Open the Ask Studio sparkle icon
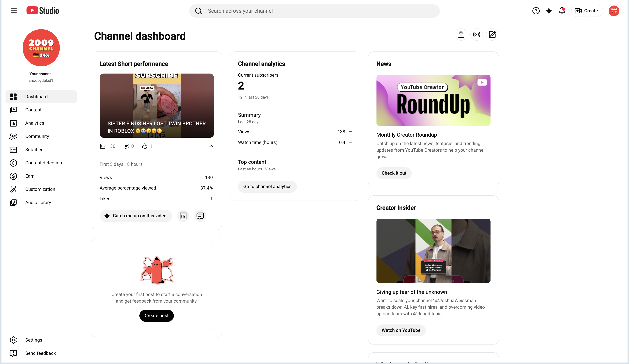629x364 pixels. click(x=549, y=11)
